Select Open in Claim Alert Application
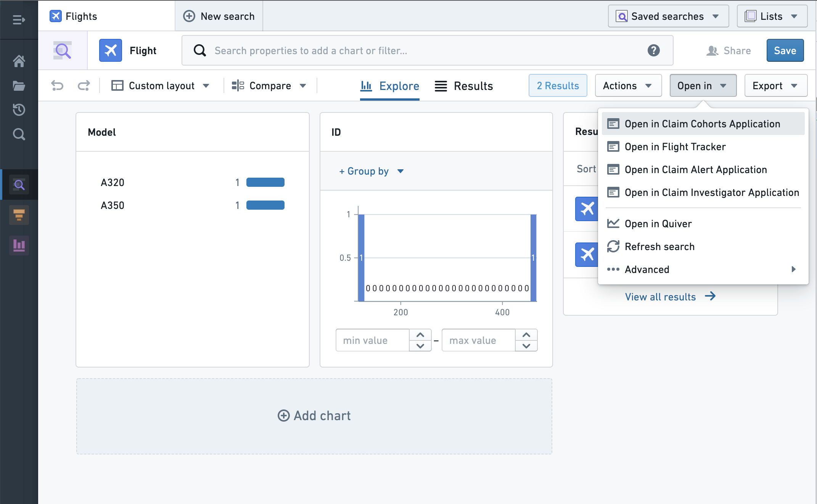817x504 pixels. point(703,170)
